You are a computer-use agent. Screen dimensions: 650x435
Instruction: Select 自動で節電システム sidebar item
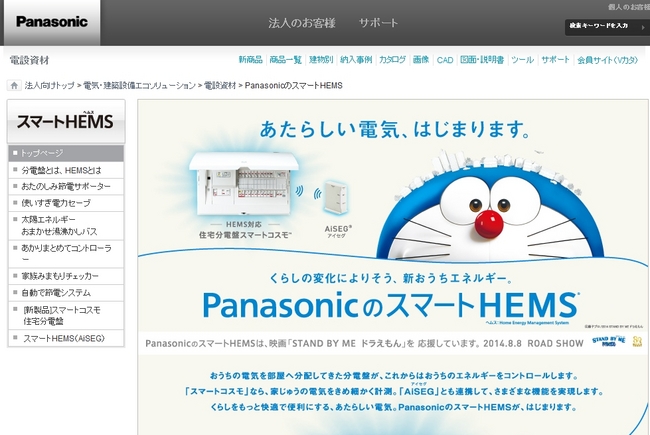pos(66,293)
